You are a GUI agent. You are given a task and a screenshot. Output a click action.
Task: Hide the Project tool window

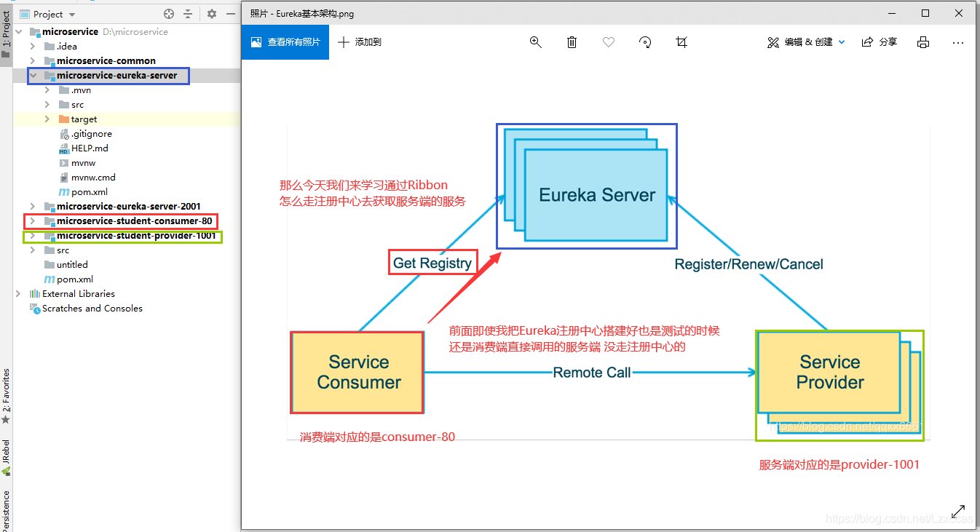pos(230,14)
